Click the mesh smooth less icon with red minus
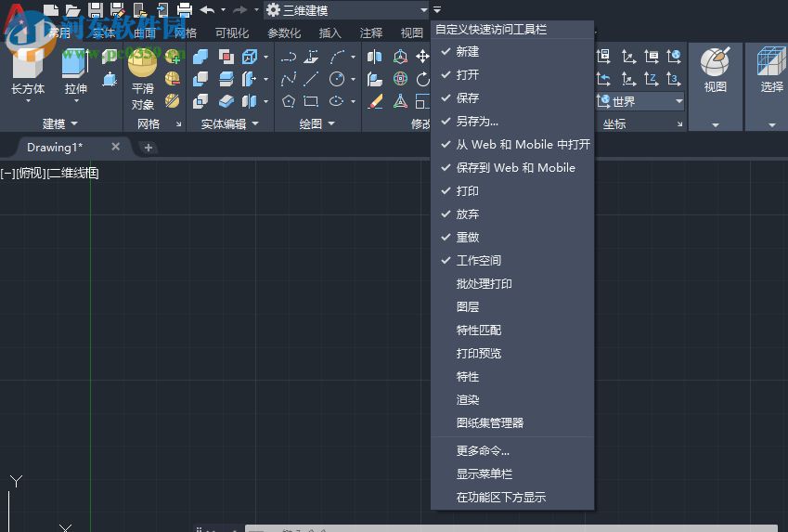The image size is (788, 532). (x=173, y=78)
